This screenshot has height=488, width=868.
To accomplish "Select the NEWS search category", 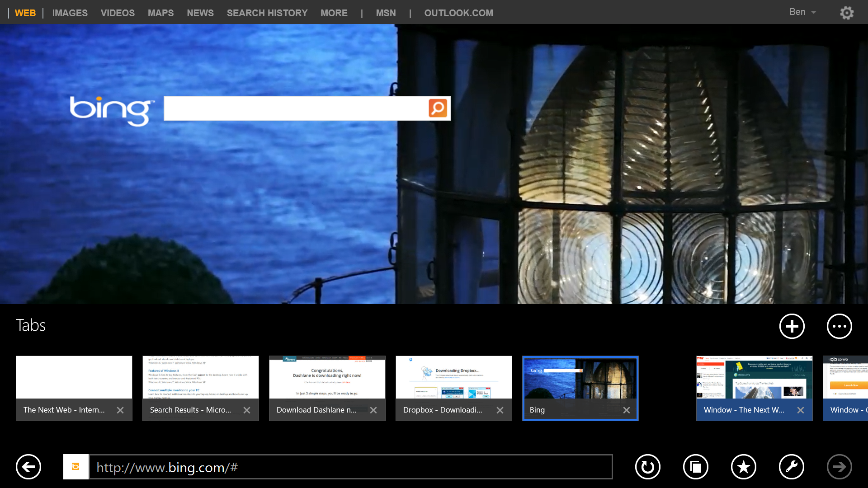I will pyautogui.click(x=200, y=13).
